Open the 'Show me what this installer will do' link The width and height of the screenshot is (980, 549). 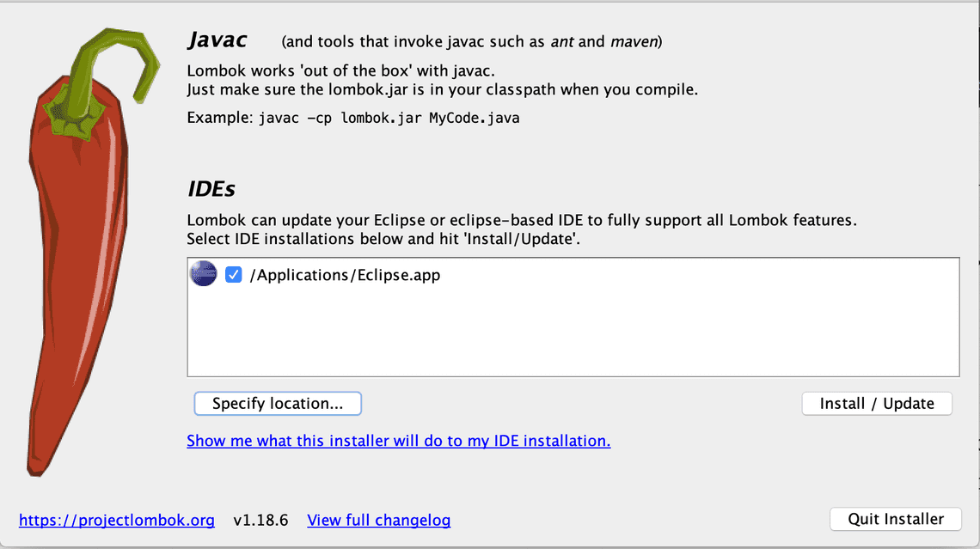pyautogui.click(x=398, y=441)
